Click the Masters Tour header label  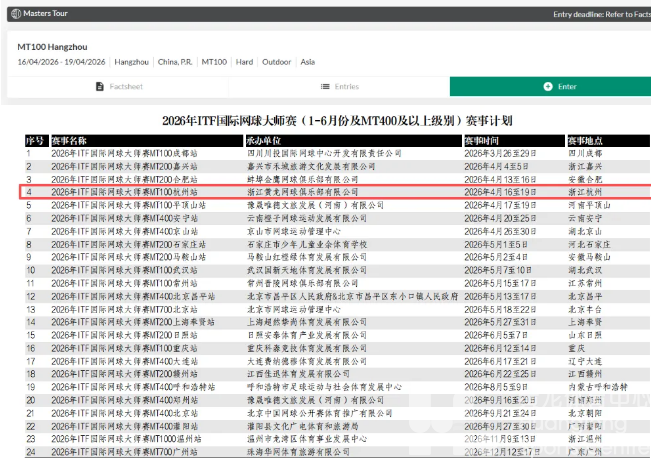tap(45, 13)
